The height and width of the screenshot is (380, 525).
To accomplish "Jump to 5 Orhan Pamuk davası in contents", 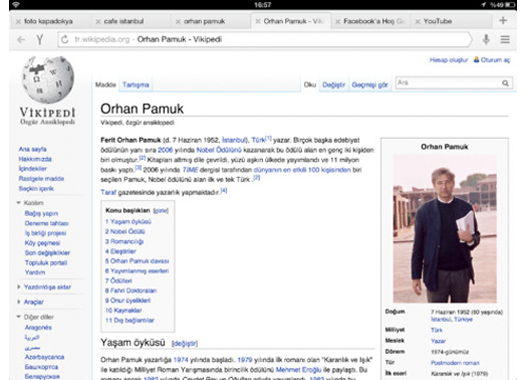I will tap(137, 261).
